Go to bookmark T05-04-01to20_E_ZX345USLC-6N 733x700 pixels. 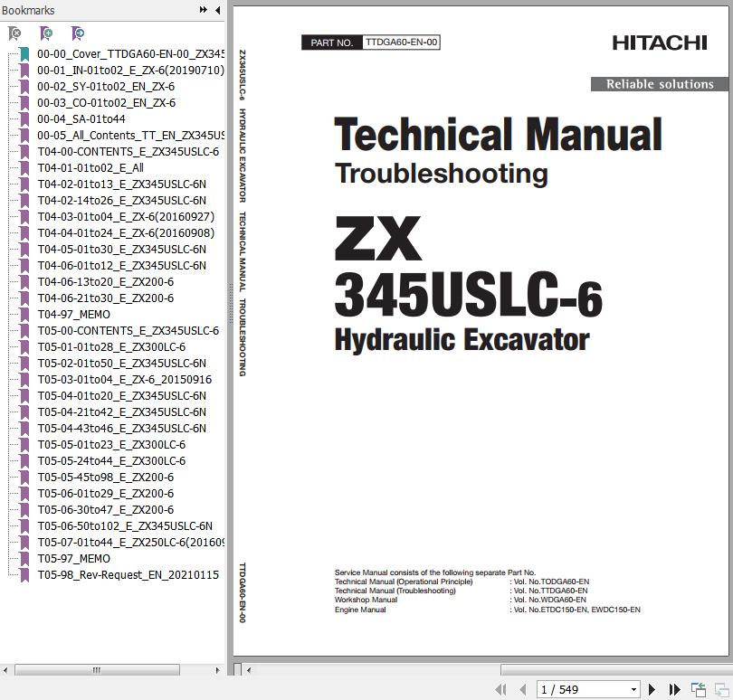tap(121, 396)
